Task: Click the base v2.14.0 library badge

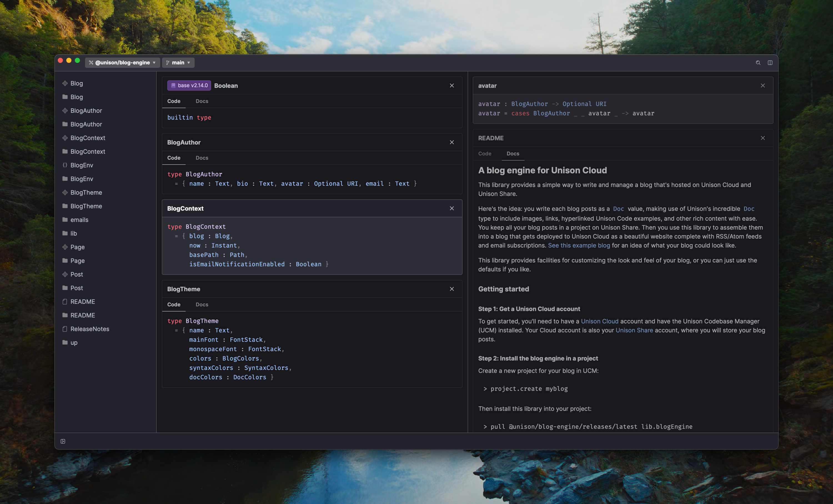Action: [189, 86]
